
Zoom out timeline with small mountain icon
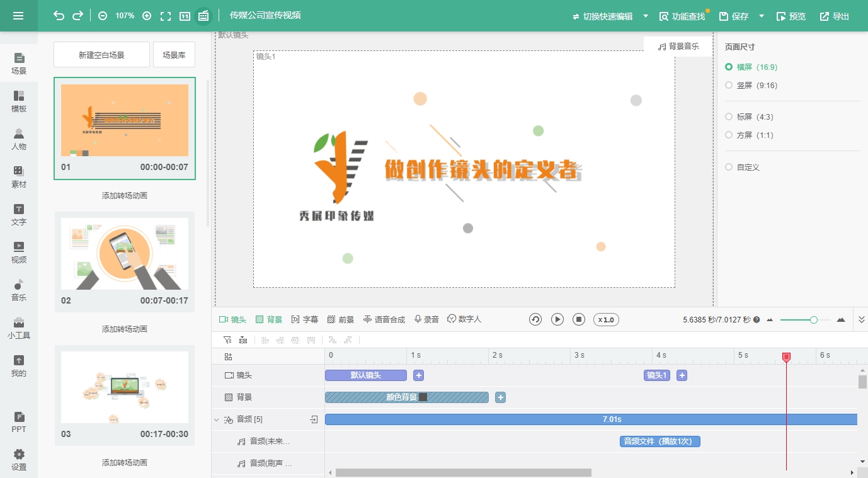(770, 320)
